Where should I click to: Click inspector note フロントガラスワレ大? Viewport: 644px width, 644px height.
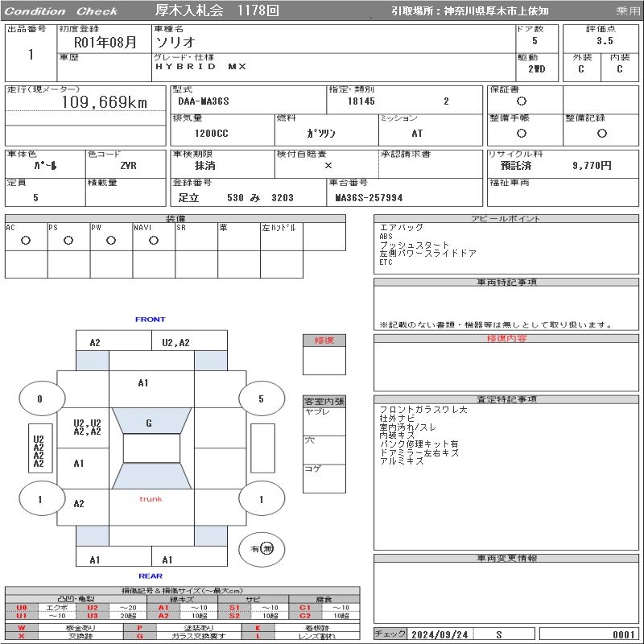pyautogui.click(x=423, y=410)
